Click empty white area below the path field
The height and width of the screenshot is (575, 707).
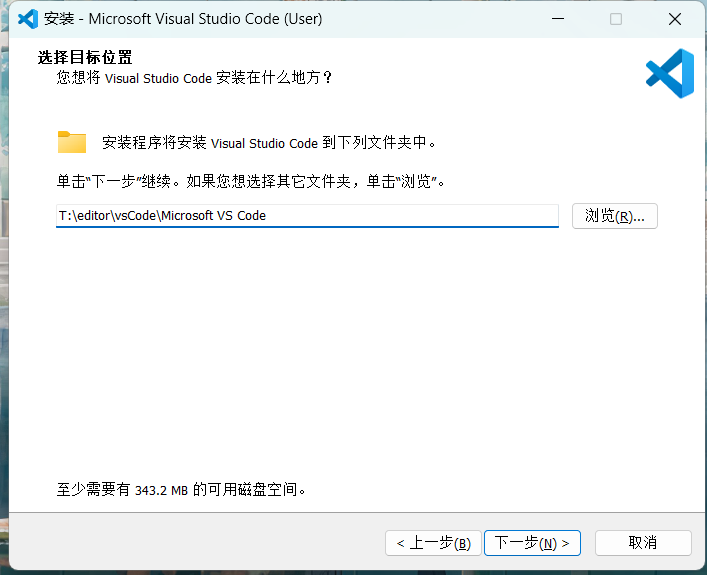coord(350,350)
